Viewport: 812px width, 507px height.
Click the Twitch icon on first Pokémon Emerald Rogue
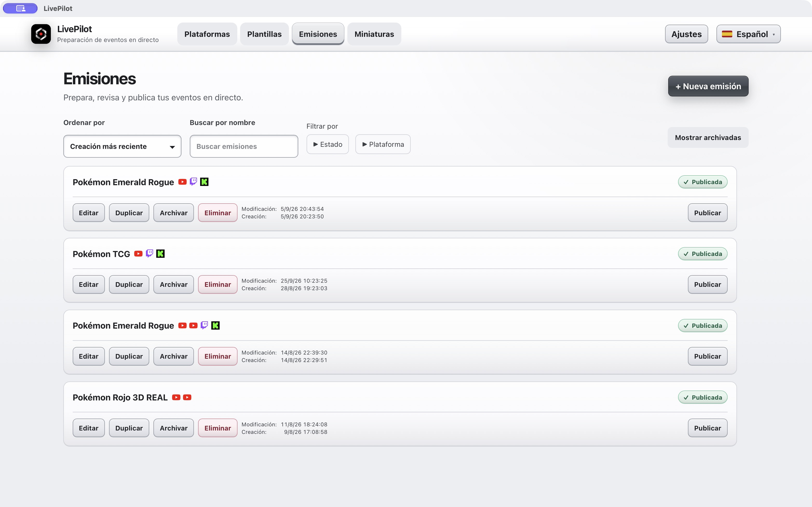click(193, 182)
